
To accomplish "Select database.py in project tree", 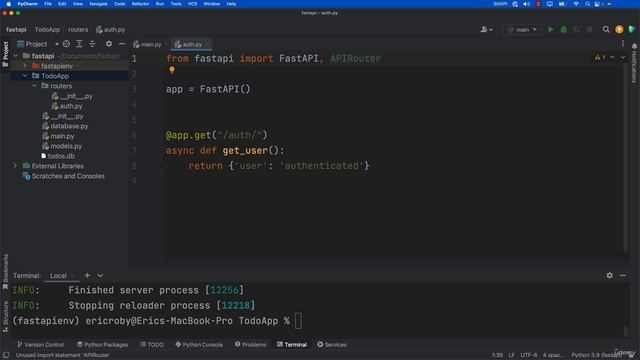I will [69, 126].
